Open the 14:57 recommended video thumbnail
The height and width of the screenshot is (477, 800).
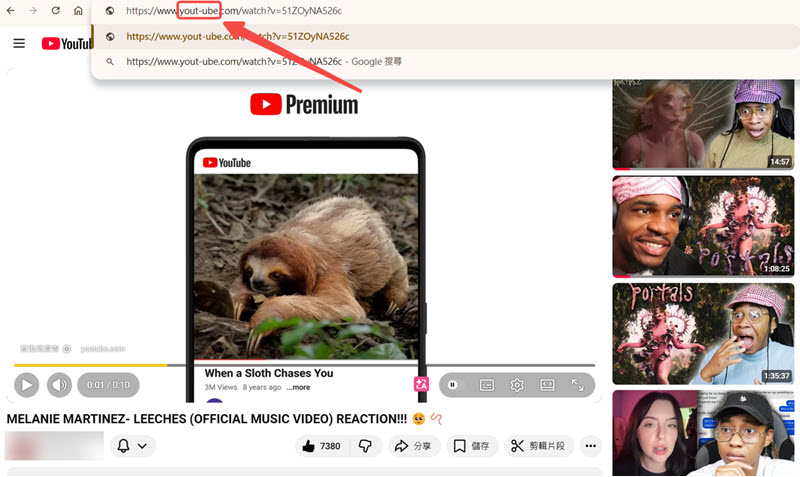703,123
